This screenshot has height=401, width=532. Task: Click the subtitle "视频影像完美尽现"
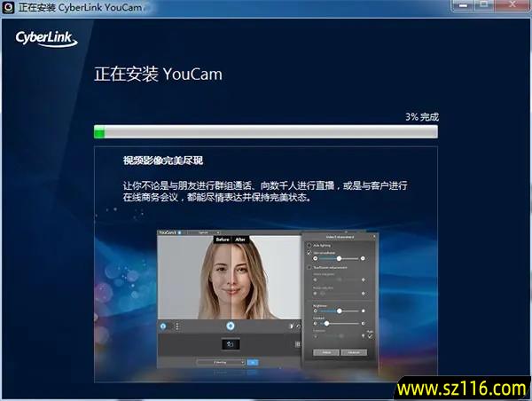point(163,161)
